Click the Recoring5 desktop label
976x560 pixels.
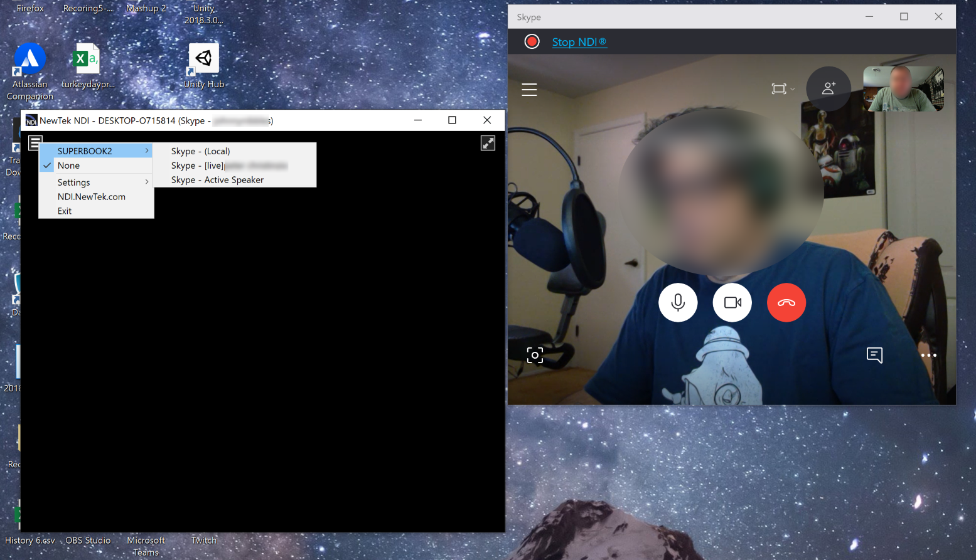point(88,8)
